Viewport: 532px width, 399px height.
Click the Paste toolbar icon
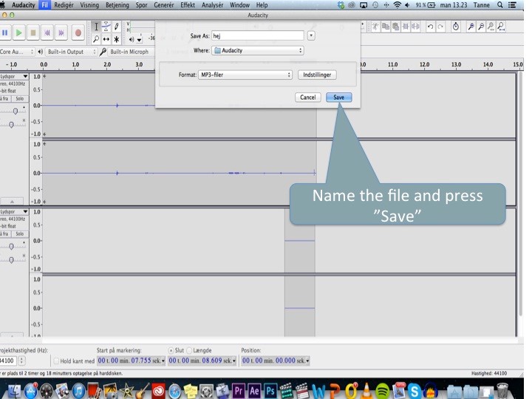click(x=395, y=27)
